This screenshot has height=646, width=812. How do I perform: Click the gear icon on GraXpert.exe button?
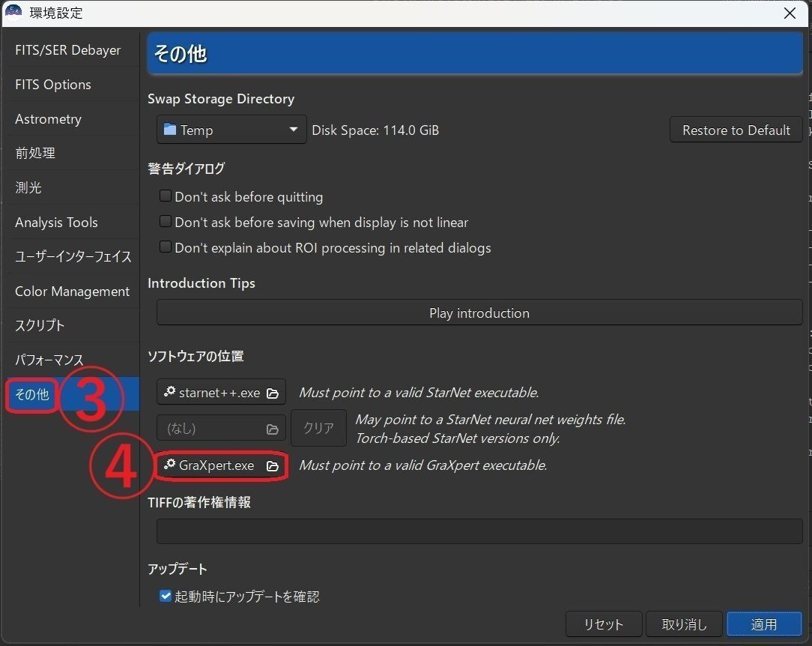click(x=169, y=465)
